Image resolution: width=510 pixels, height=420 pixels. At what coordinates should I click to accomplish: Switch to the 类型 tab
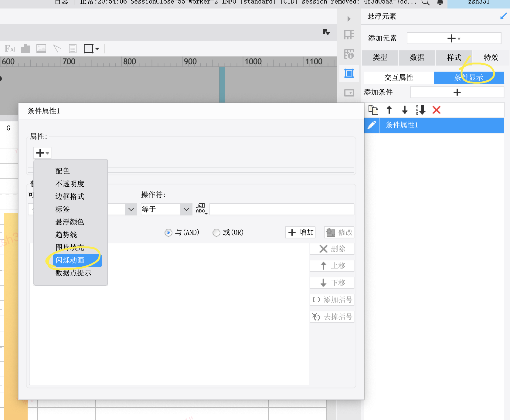[380, 58]
